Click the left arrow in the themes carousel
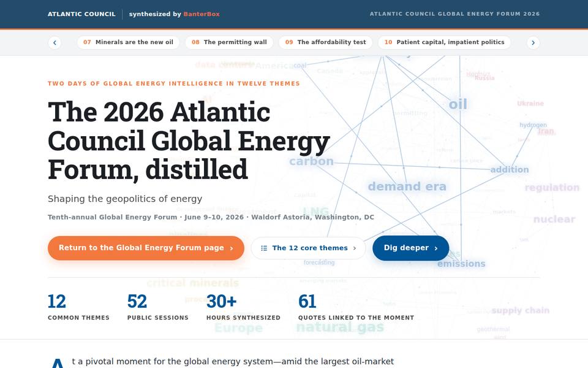Screen dimensions: 588x368 point(55,42)
